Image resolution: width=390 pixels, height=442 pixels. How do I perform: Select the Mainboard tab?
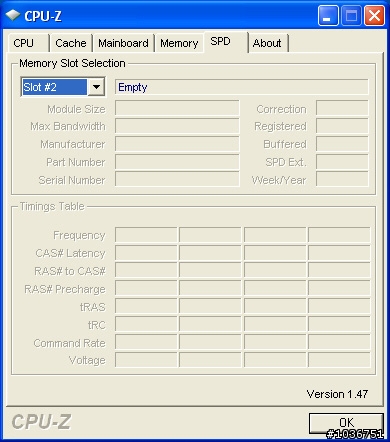tap(123, 43)
